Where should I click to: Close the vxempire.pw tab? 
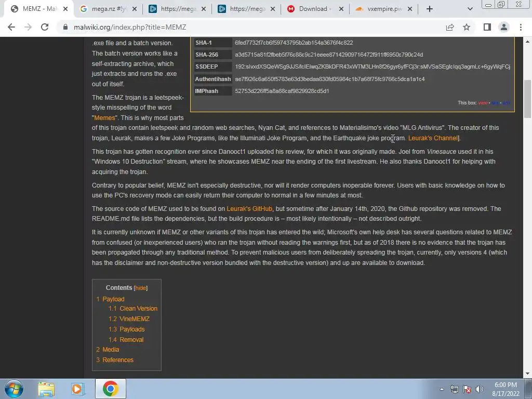(x=410, y=9)
